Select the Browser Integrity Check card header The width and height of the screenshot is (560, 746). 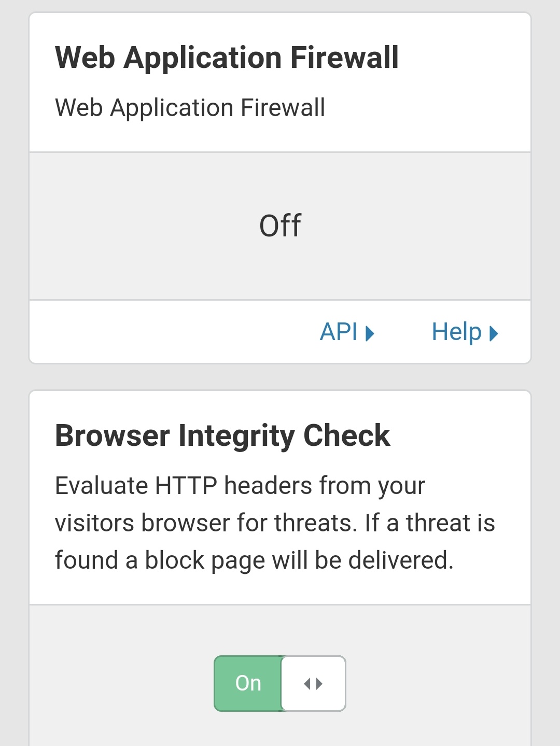pos(222,435)
